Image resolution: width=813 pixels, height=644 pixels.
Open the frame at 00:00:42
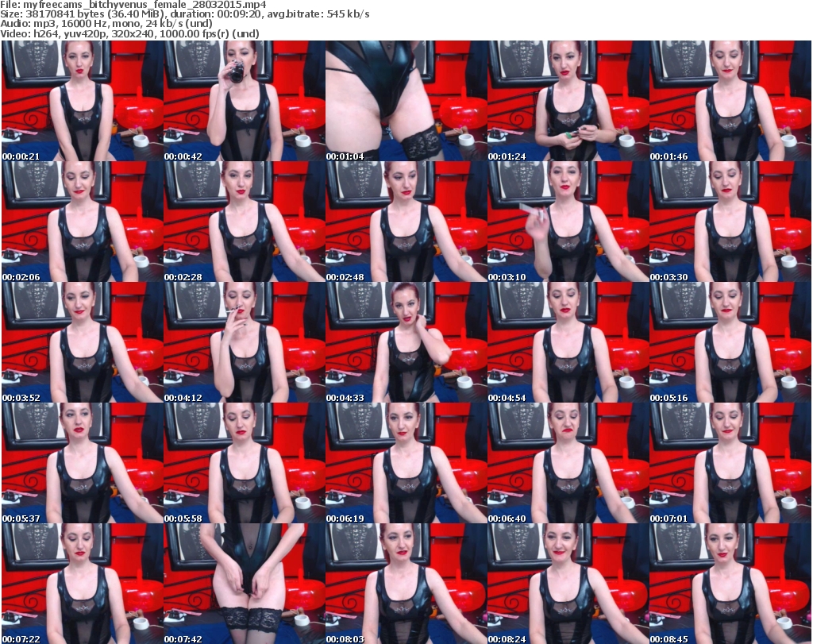(245, 101)
